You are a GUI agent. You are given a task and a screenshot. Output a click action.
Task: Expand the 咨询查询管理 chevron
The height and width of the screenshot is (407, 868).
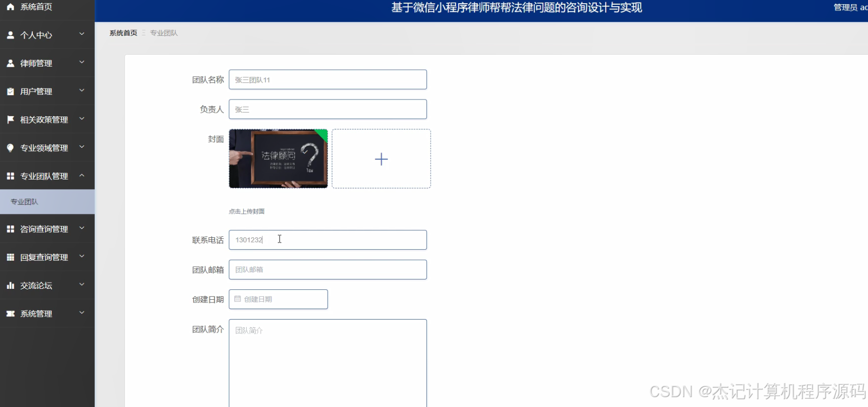tap(82, 228)
